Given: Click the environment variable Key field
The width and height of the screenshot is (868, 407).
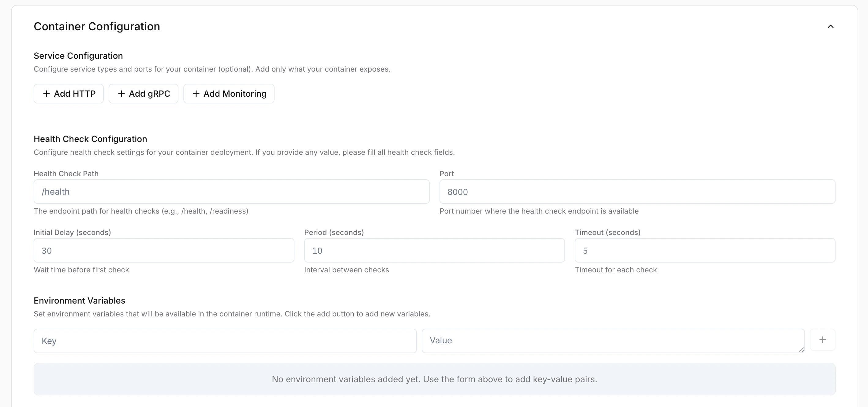Looking at the screenshot, I should pos(225,341).
